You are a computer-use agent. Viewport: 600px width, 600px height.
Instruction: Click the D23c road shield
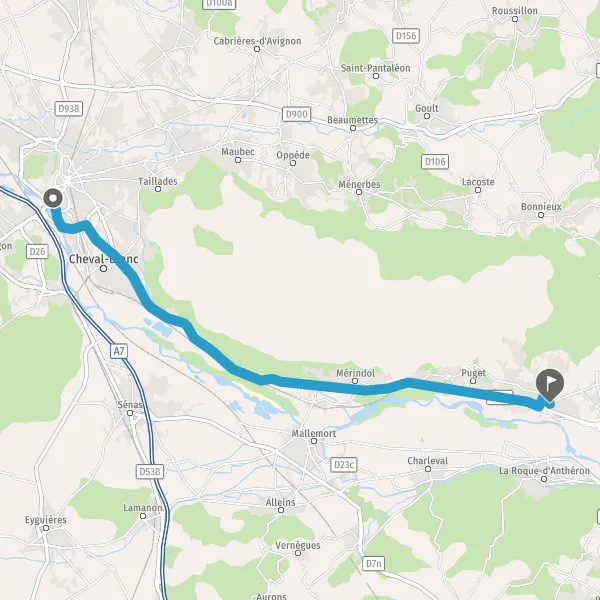[344, 465]
